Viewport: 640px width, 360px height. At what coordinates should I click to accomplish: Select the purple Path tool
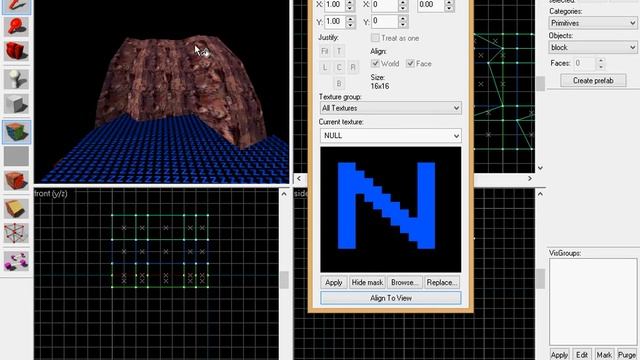tap(16, 260)
